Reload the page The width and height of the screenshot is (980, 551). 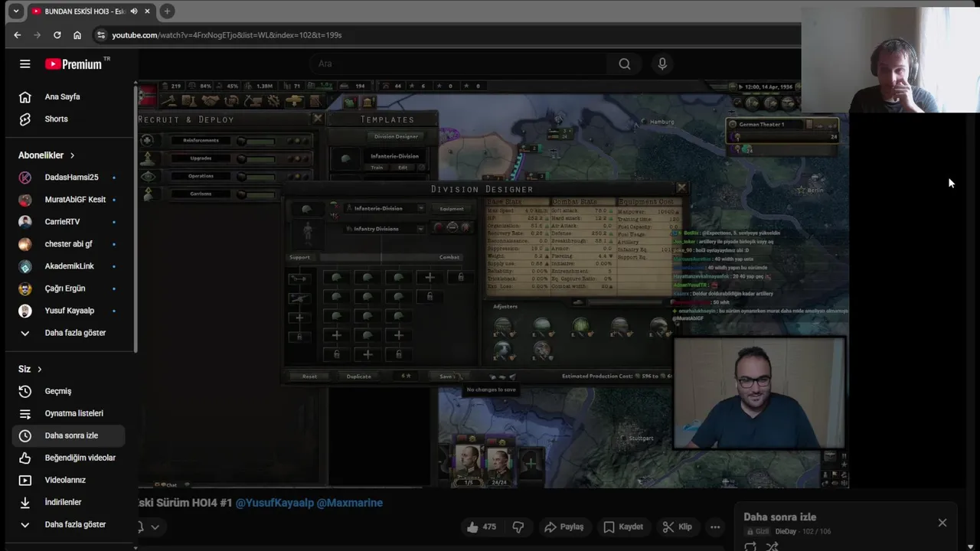point(57,35)
